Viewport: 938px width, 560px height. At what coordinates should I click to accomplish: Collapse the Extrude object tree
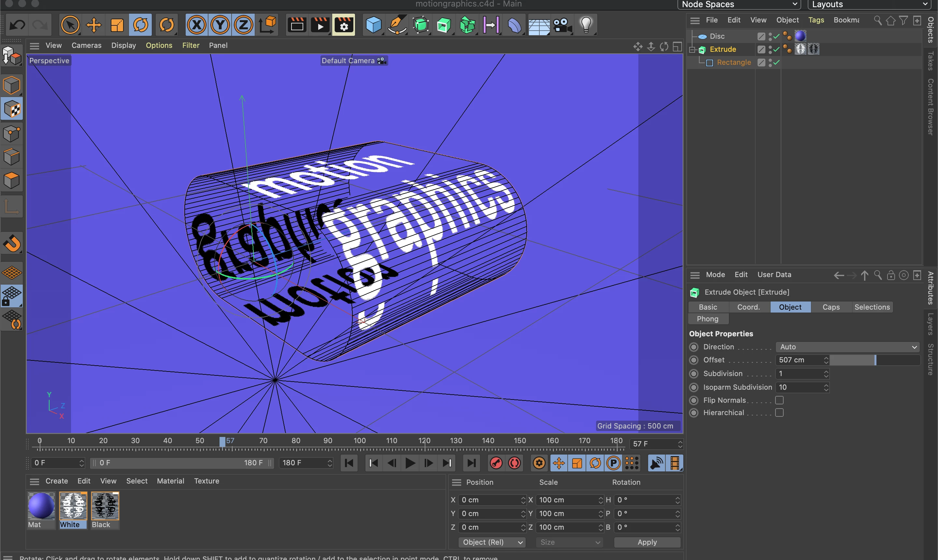tap(692, 49)
